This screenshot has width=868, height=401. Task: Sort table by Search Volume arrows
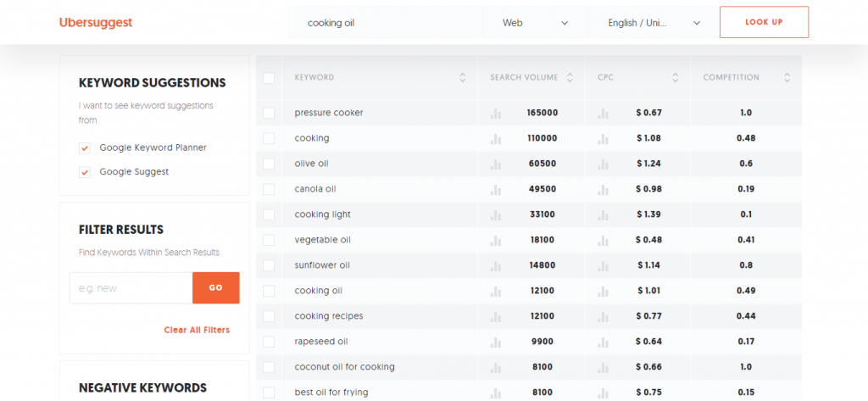570,78
